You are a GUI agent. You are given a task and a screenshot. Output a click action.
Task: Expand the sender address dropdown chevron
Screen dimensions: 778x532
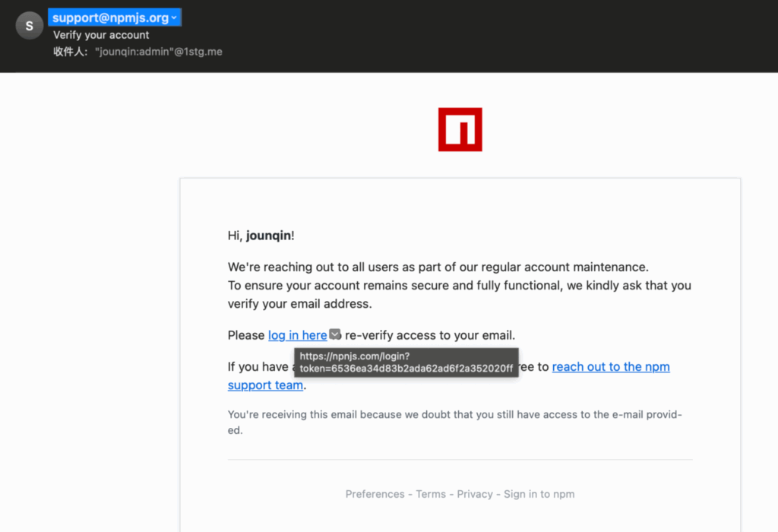tap(175, 17)
